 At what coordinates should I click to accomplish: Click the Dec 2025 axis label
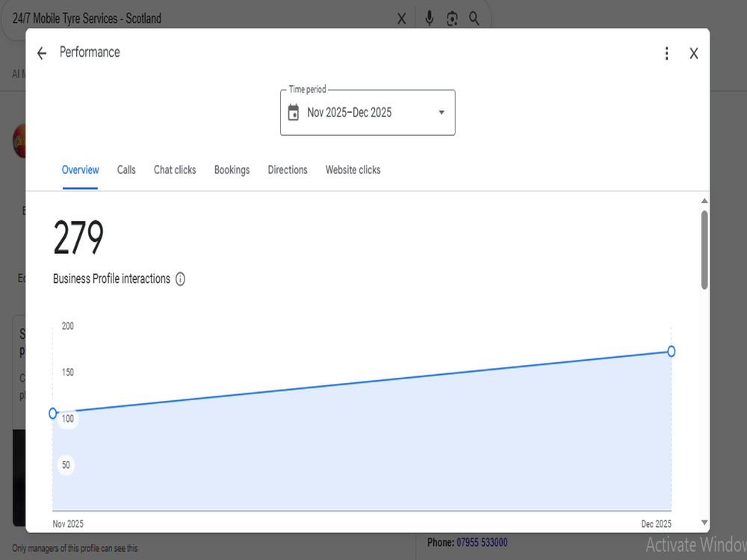click(656, 524)
